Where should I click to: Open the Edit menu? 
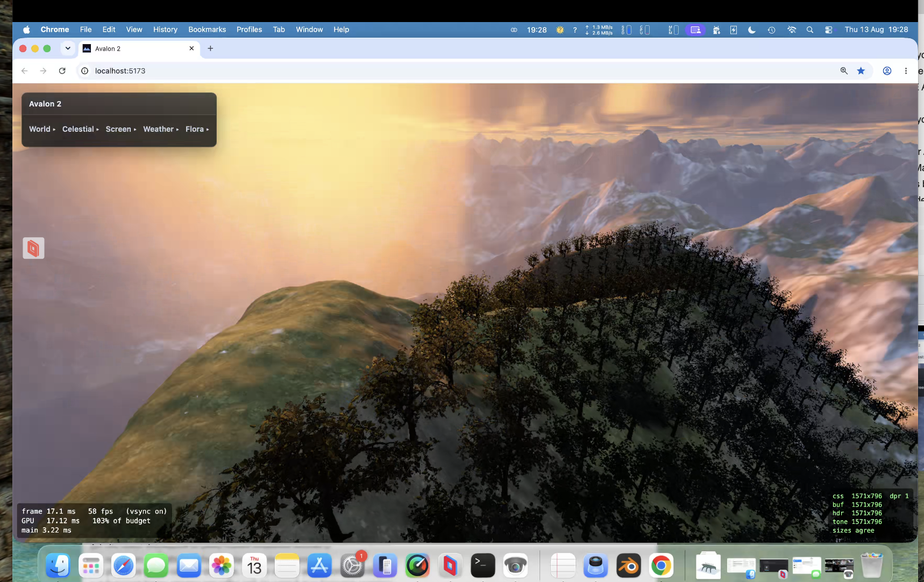(x=109, y=30)
